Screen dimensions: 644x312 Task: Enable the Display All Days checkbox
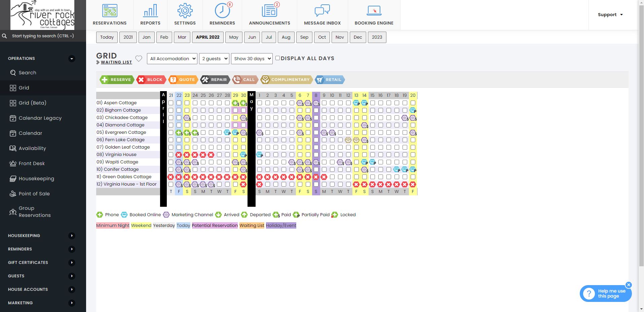tap(278, 58)
